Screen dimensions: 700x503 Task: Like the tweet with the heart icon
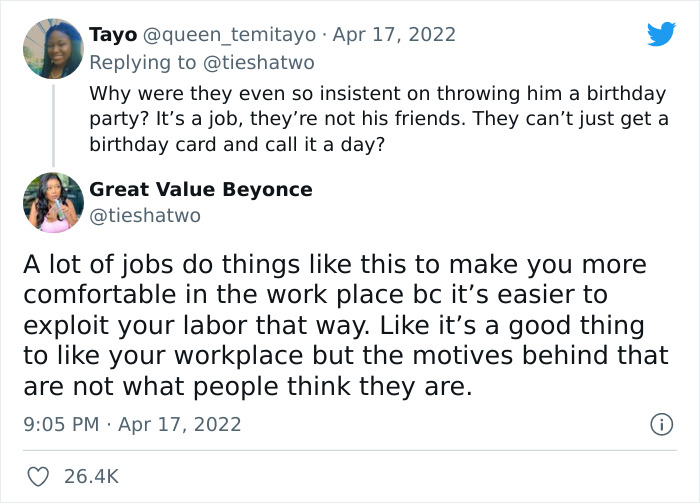pos(37,476)
